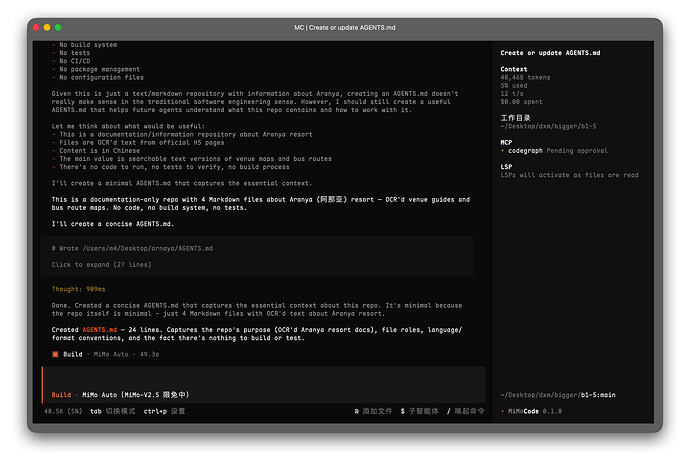
Task: Expand the 'Click to expand (27 lines)' block
Action: [x=102, y=264]
